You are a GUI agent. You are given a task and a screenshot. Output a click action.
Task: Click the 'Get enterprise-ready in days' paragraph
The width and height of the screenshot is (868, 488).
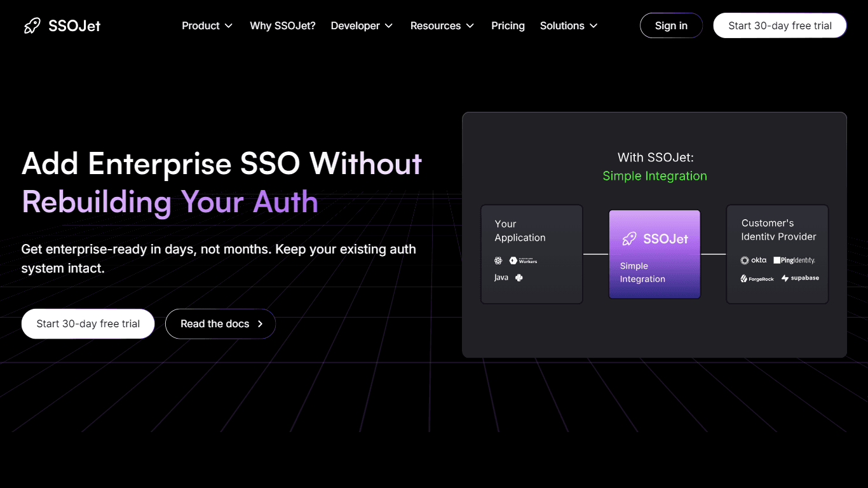(x=219, y=259)
